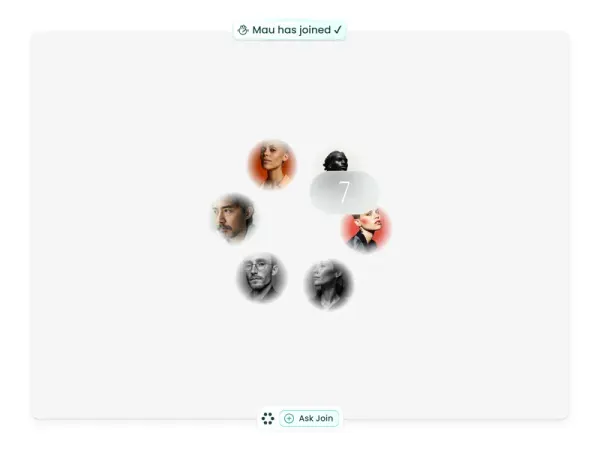This screenshot has height=450, width=600.
Task: Click the checkmark after 'Mau has joined'
Action: tap(338, 29)
